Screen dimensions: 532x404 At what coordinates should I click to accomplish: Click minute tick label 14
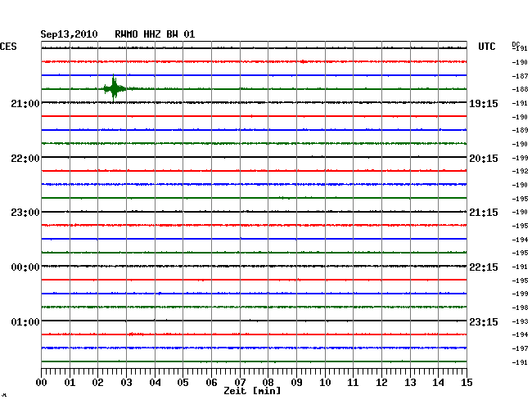tap(438, 383)
